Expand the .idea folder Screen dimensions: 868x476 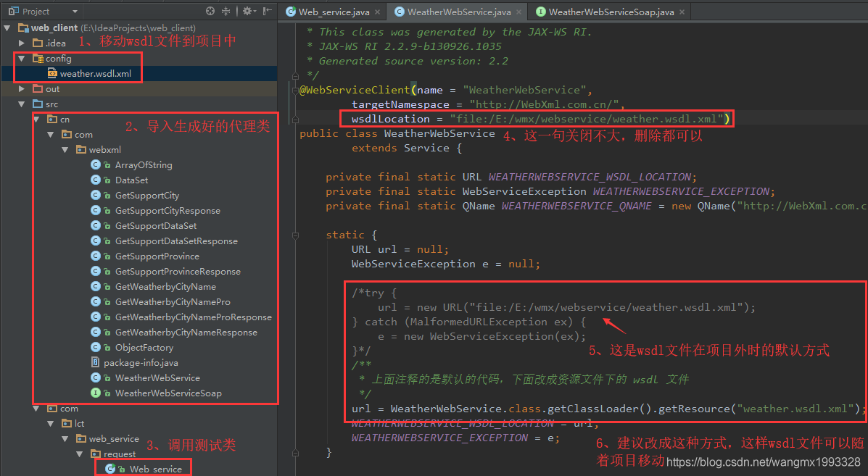(21, 43)
